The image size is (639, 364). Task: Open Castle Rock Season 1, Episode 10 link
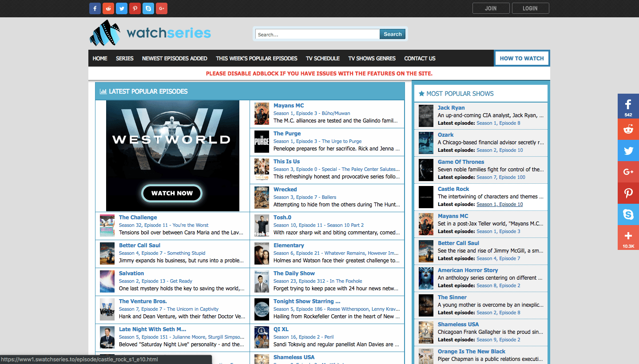point(500,204)
